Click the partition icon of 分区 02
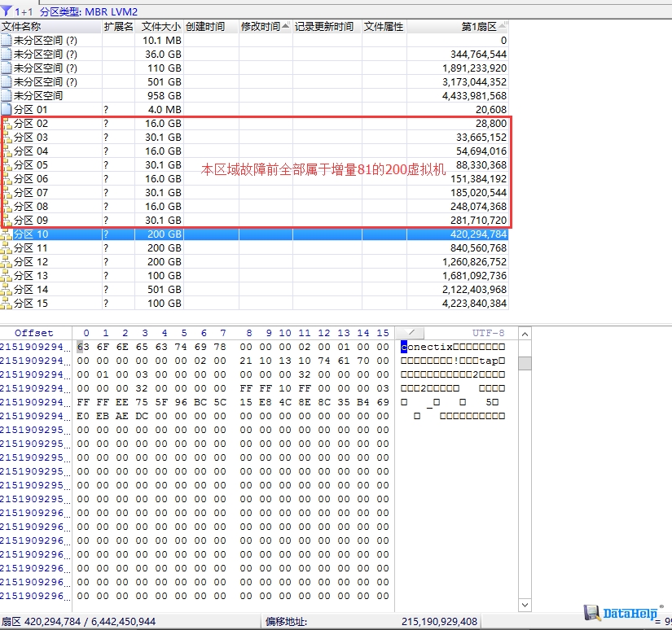The height and width of the screenshot is (630, 672). (x=7, y=124)
